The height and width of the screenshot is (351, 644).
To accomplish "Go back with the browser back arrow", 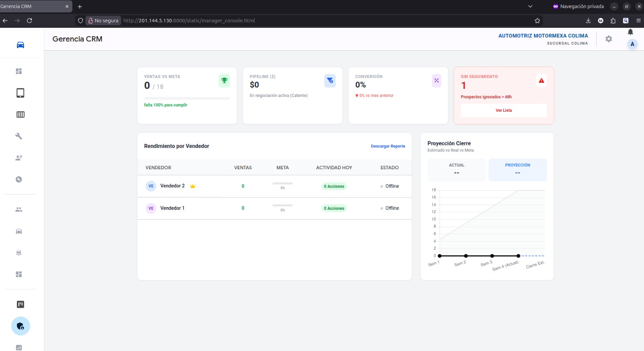I will [5, 21].
